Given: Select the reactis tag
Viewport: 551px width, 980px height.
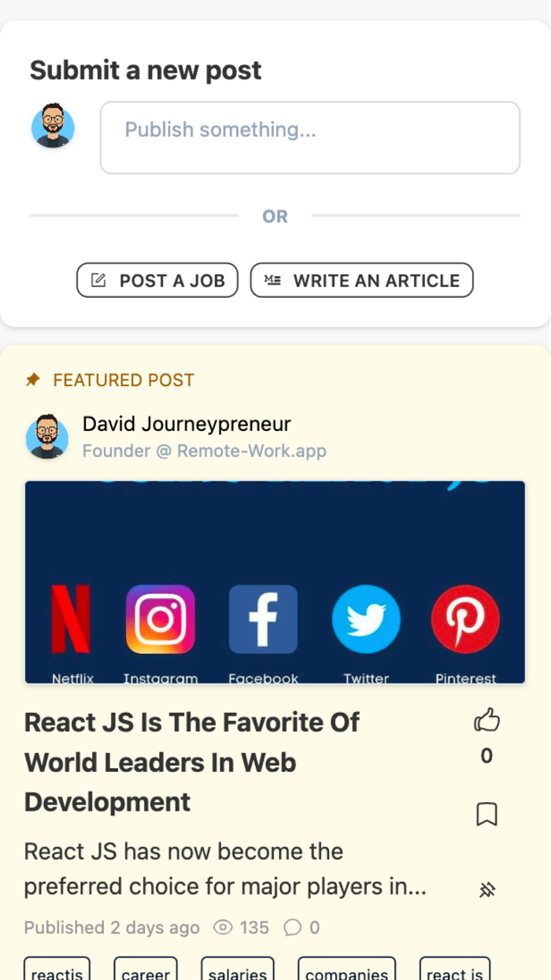Looking at the screenshot, I should (x=57, y=972).
